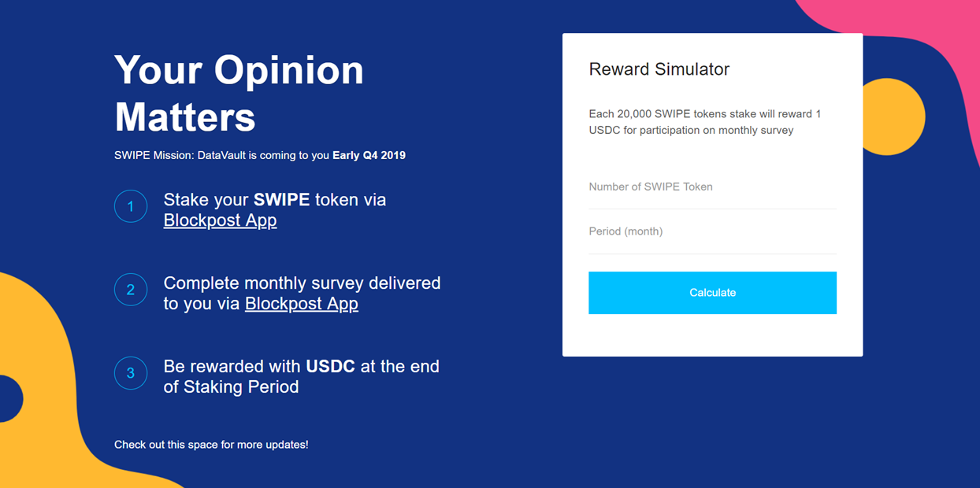The width and height of the screenshot is (980, 488).
Task: Click the Your Opinion Matters headline
Action: (x=239, y=93)
